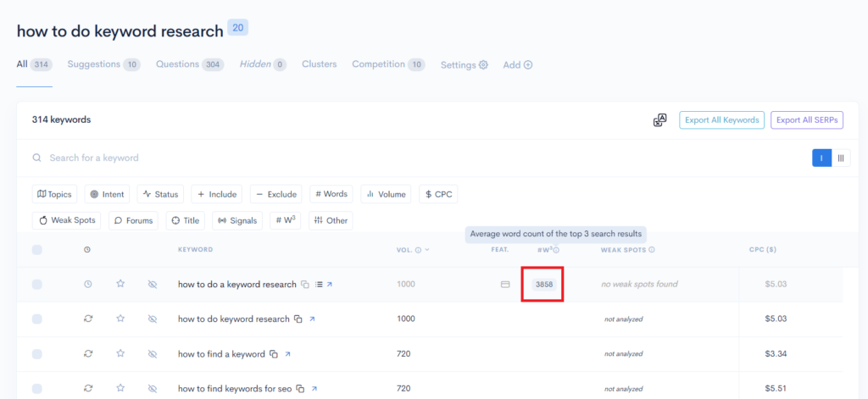Refresh the 'how to find keywords for seo' row
Viewport: 868px width, 399px height.
tap(87, 388)
